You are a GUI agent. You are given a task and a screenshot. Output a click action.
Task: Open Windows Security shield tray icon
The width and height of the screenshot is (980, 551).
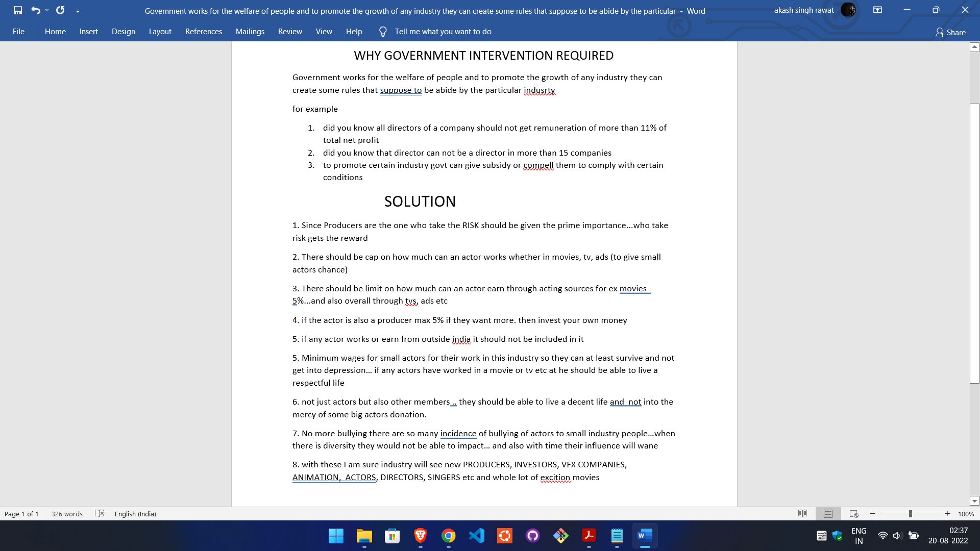[837, 536]
